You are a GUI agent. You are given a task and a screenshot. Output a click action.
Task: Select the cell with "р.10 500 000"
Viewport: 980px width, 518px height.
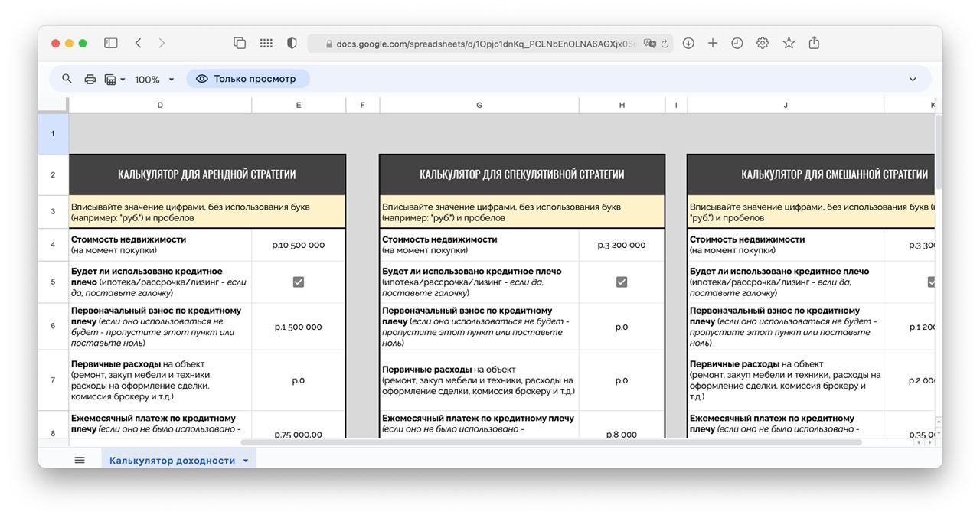[x=299, y=245]
